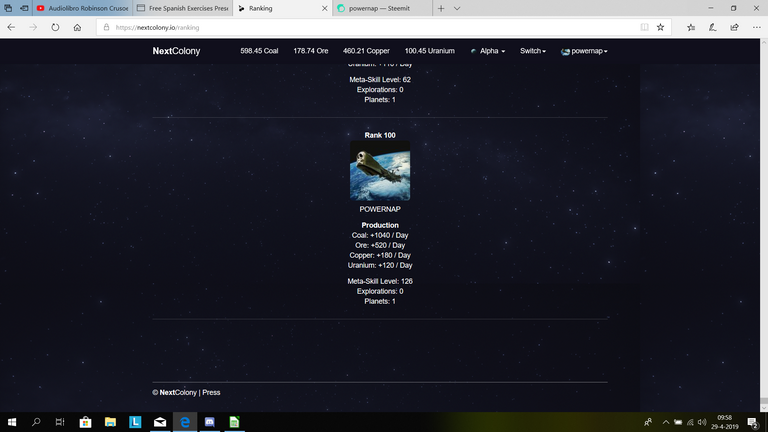Screen dimensions: 768x432
Task: Click the NextColony header logo
Action: (176, 51)
